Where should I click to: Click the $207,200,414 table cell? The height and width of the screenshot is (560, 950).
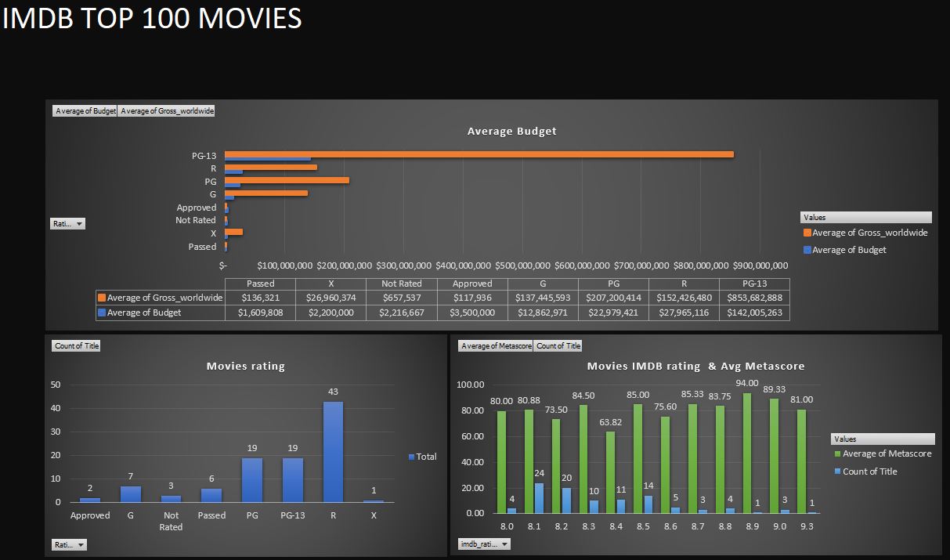coord(613,298)
